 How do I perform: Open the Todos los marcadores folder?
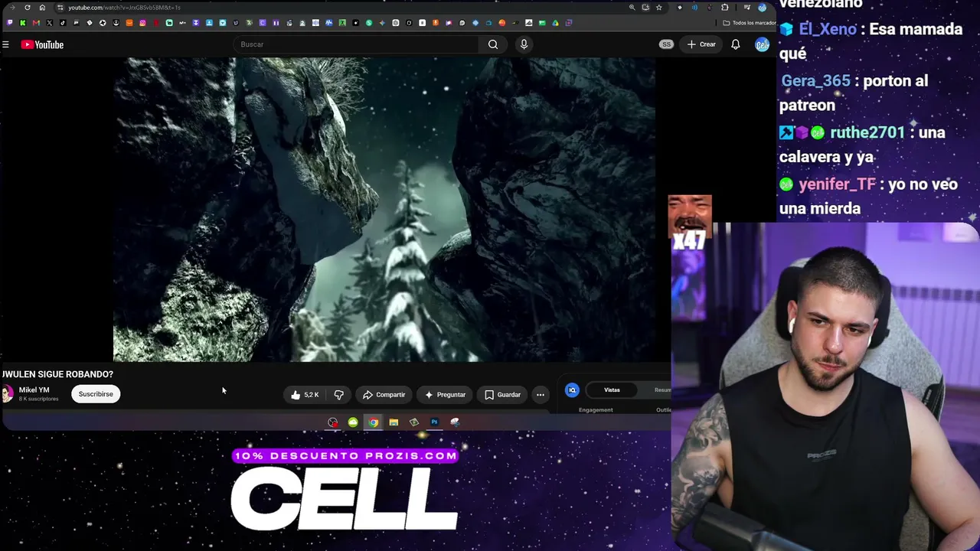click(x=750, y=23)
